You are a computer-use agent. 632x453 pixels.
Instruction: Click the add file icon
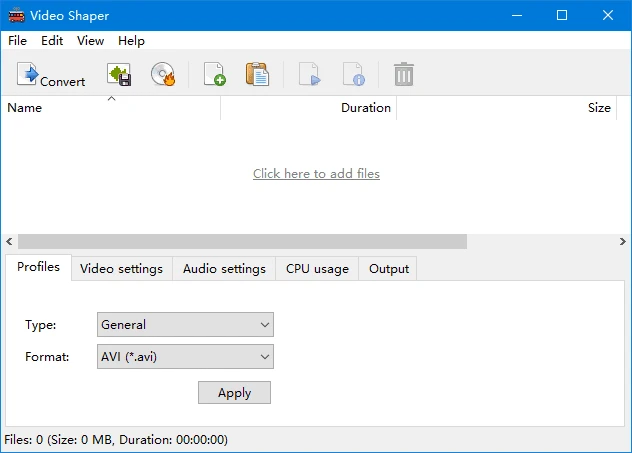214,75
